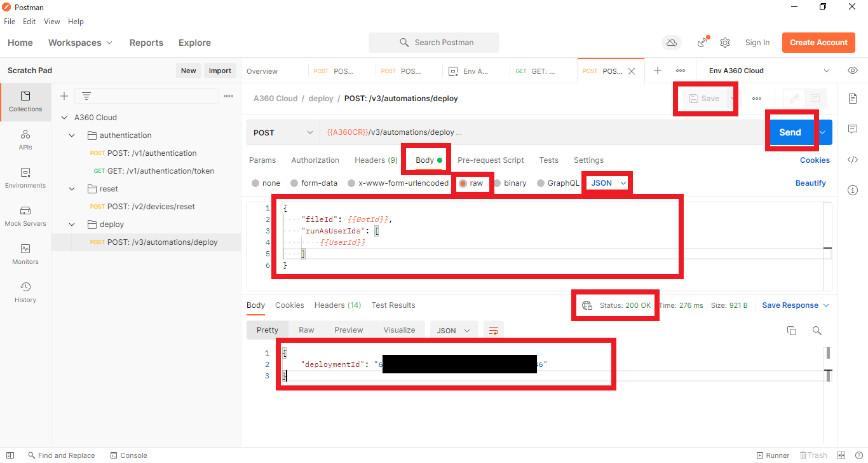868x463 pixels.
Task: Collapse the authentication folder
Action: pos(72,135)
